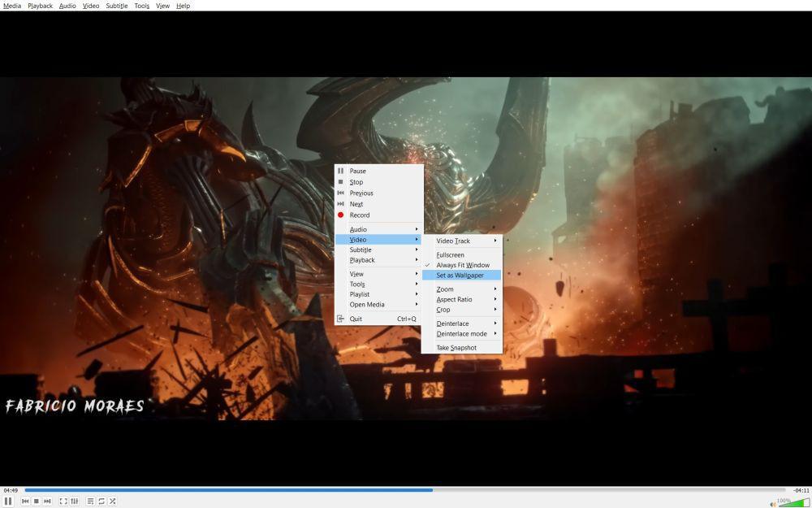Toggle Always Fit Window option
Image resolution: width=812 pixels, height=508 pixels.
pyautogui.click(x=462, y=265)
